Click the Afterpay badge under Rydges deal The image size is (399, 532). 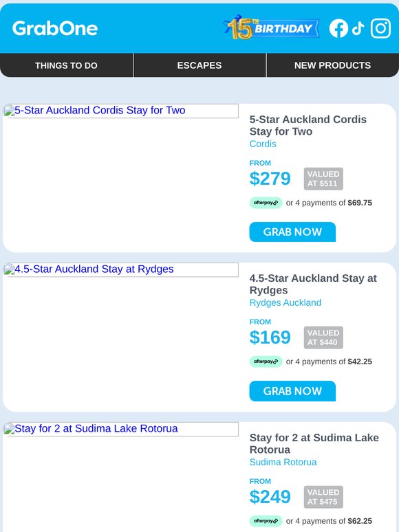(x=266, y=362)
